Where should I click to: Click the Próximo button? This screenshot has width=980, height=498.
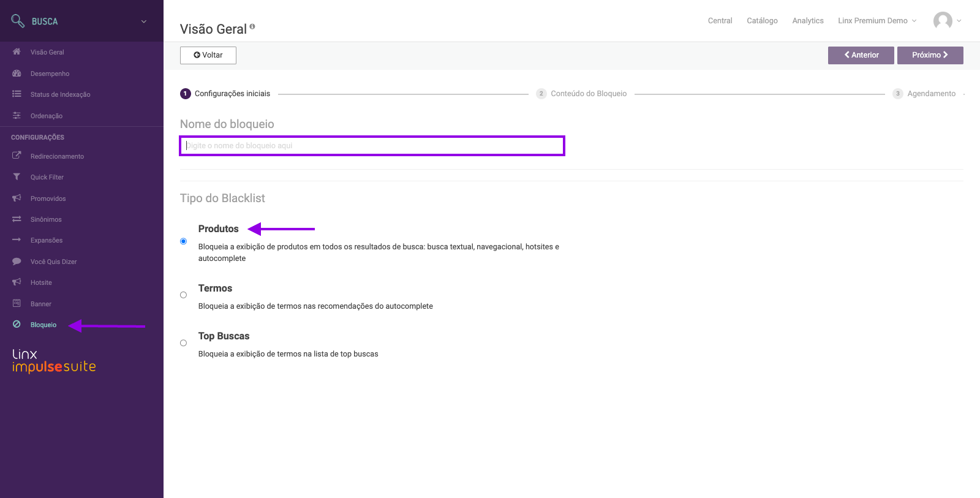930,55
